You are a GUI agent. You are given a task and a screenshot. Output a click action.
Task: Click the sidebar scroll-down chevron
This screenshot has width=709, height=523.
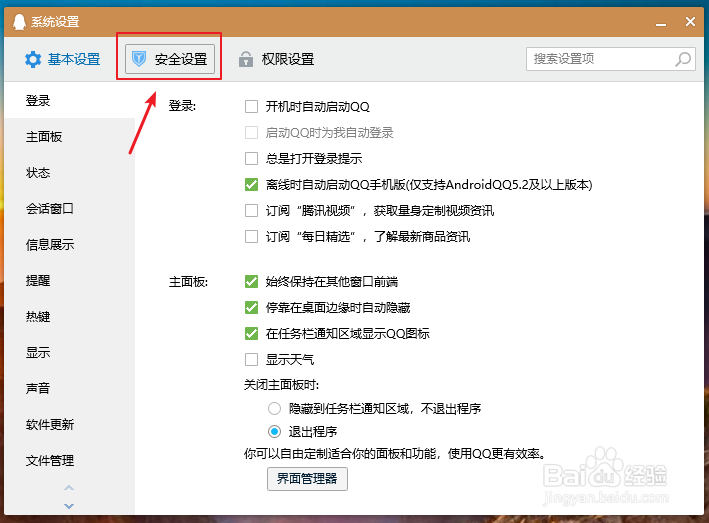pyautogui.click(x=69, y=506)
